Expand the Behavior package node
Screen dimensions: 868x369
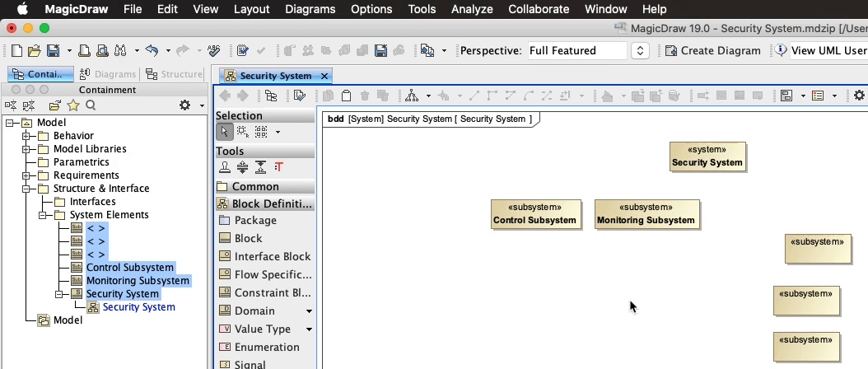tap(26, 136)
